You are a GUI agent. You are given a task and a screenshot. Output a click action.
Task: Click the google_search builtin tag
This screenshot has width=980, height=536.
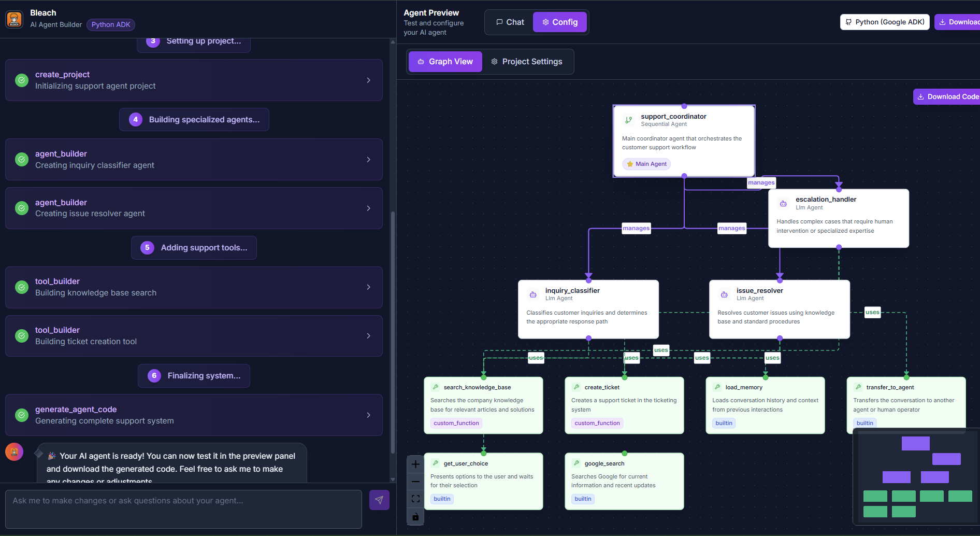(x=583, y=499)
